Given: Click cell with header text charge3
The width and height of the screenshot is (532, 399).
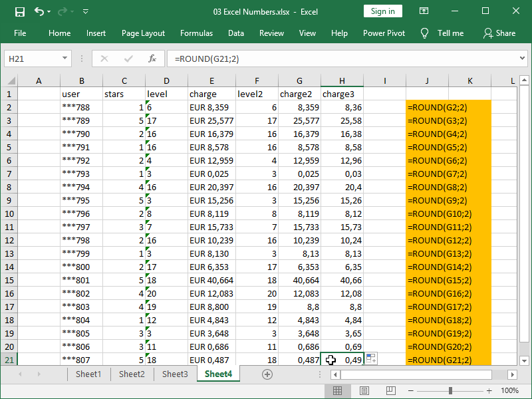Looking at the screenshot, I should [x=342, y=94].
